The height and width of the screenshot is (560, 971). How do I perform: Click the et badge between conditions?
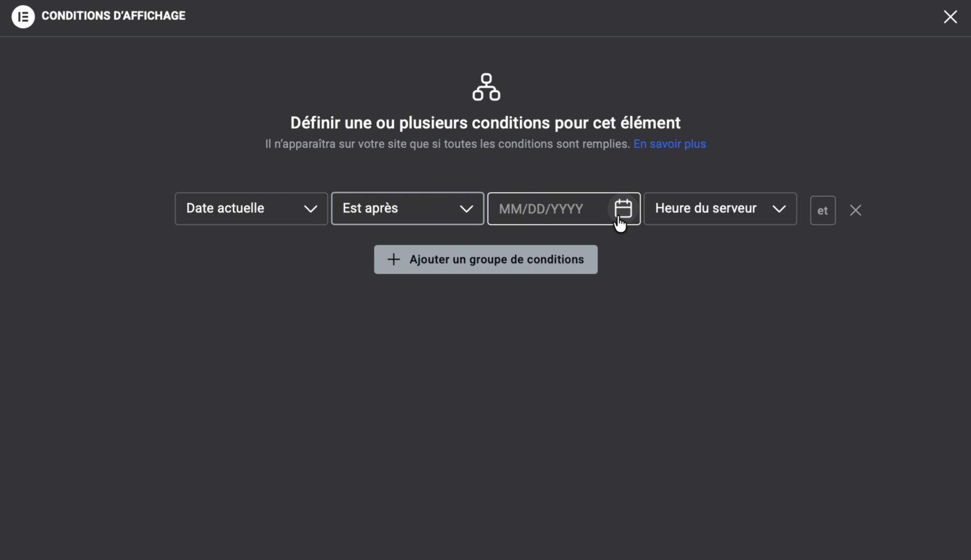(822, 210)
